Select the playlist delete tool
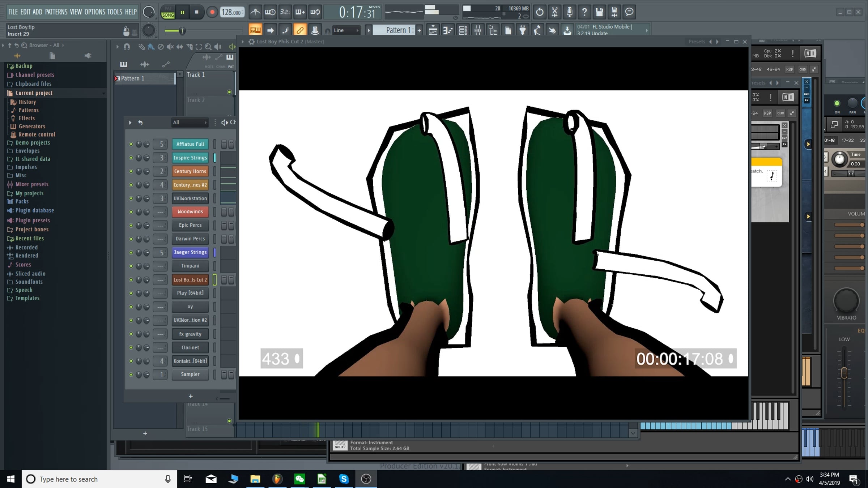 [x=161, y=47]
